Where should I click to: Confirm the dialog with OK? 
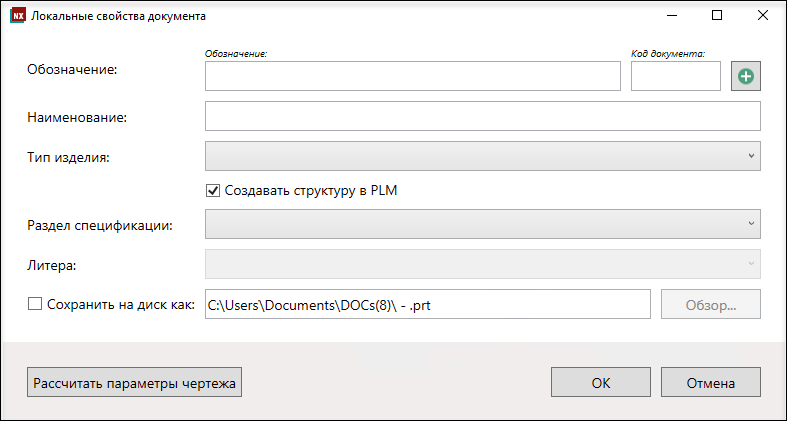click(601, 382)
